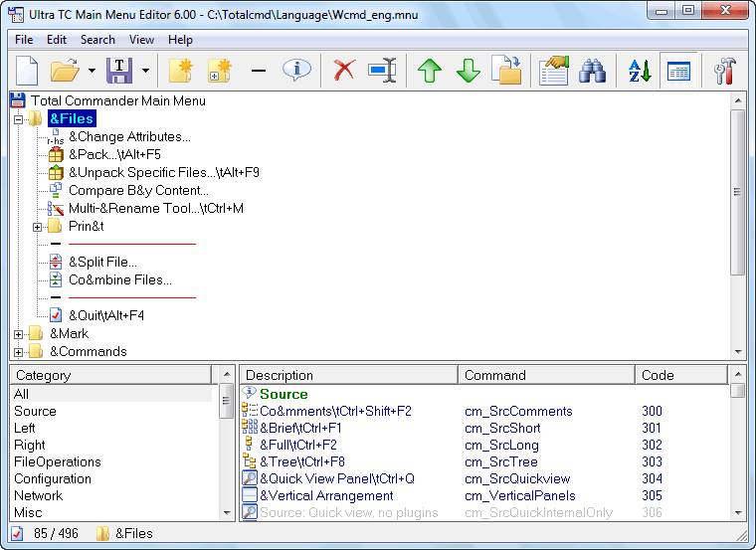Select the &Files folder in tree
Image resolution: width=756 pixels, height=550 pixels.
click(x=72, y=118)
